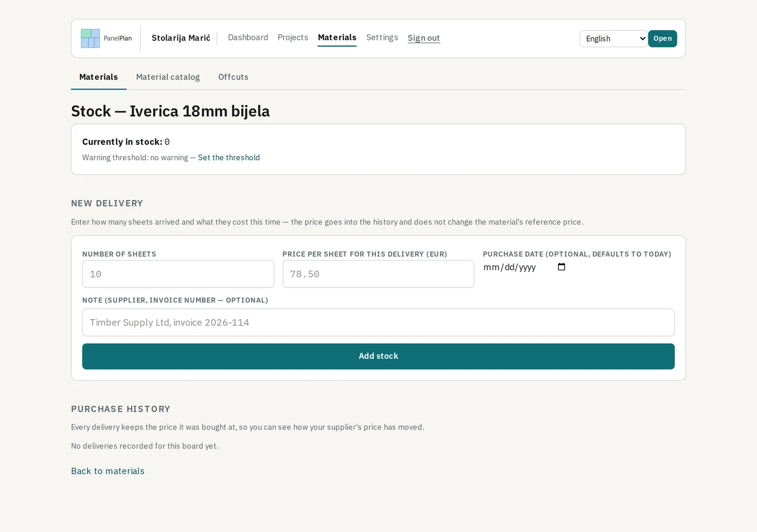Click the Open button next to language
This screenshot has height=532, width=757.
(662, 39)
